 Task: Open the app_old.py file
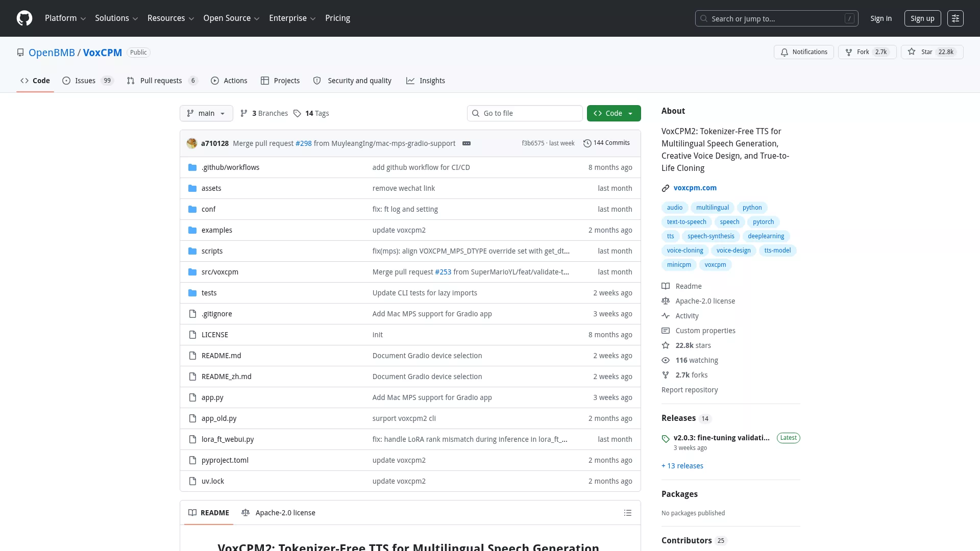(219, 418)
